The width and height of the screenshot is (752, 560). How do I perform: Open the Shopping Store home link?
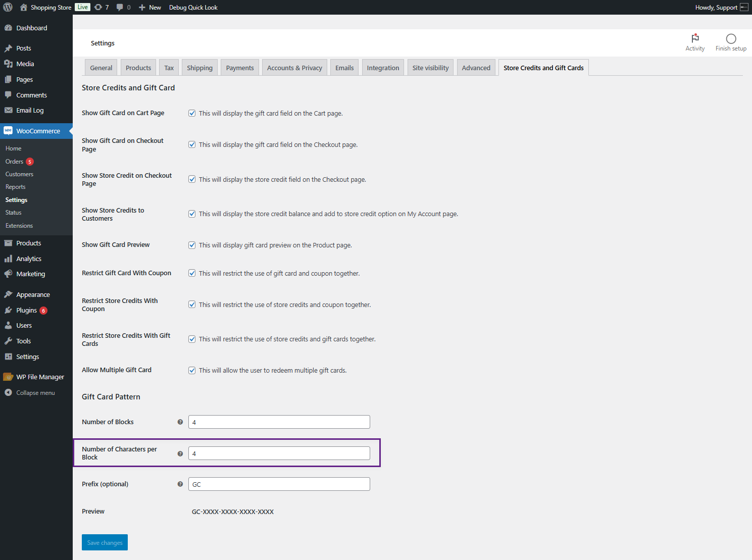(x=45, y=7)
